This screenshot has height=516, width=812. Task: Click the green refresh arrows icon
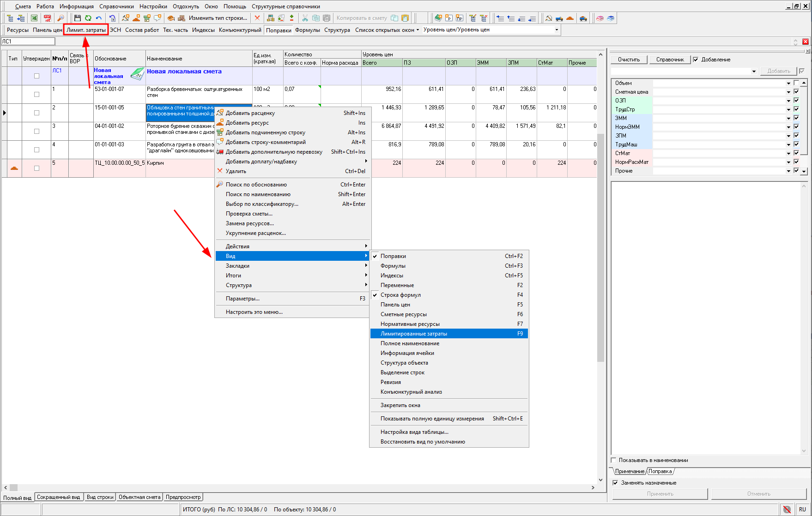pyautogui.click(x=88, y=18)
